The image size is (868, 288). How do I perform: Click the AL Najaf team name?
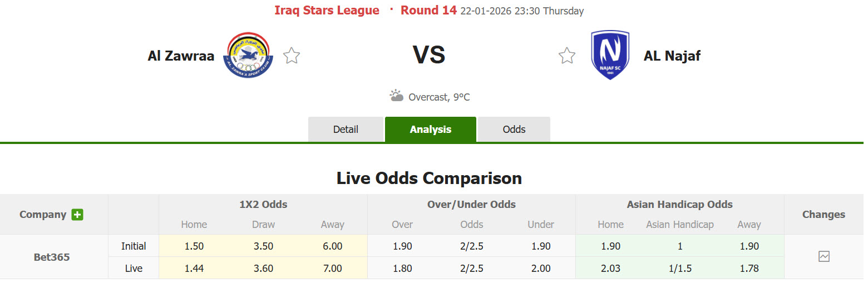[672, 56]
